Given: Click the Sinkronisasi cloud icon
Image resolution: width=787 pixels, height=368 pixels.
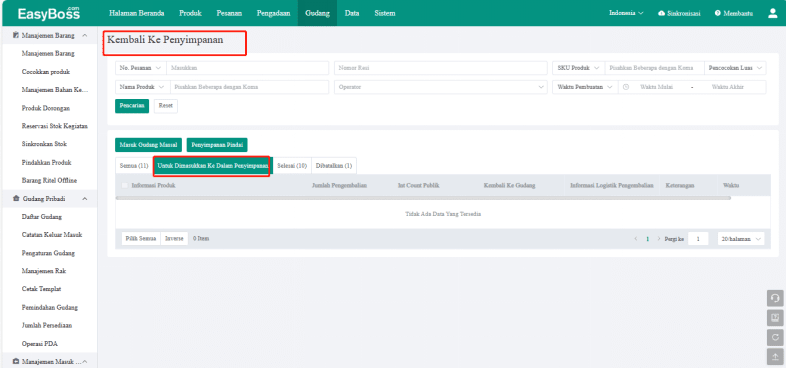Looking at the screenshot, I should pyautogui.click(x=662, y=14).
